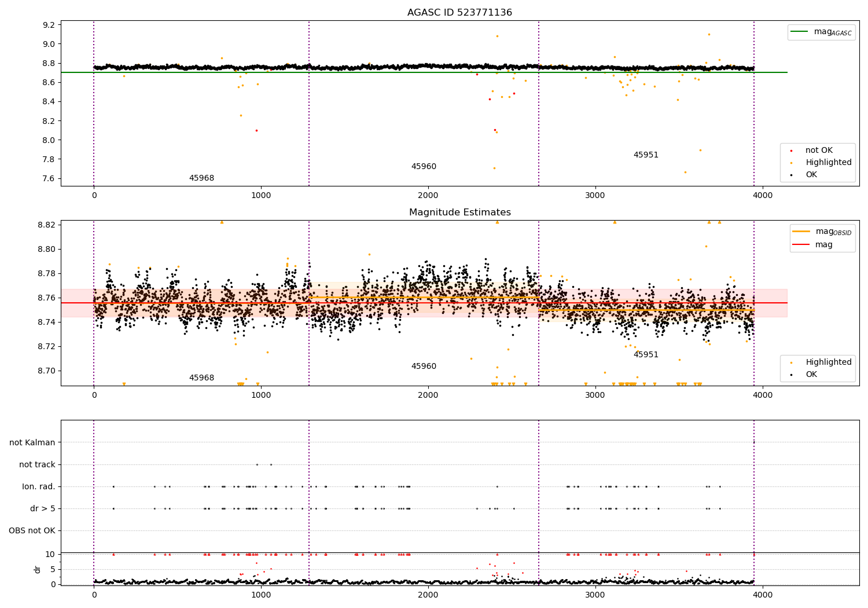Click the red 'mag' legend line
Screen dimensions: 868x608
801,245
